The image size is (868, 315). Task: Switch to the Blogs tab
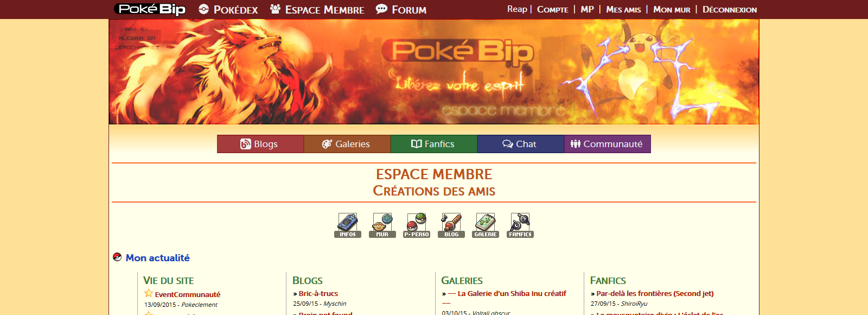pyautogui.click(x=260, y=144)
